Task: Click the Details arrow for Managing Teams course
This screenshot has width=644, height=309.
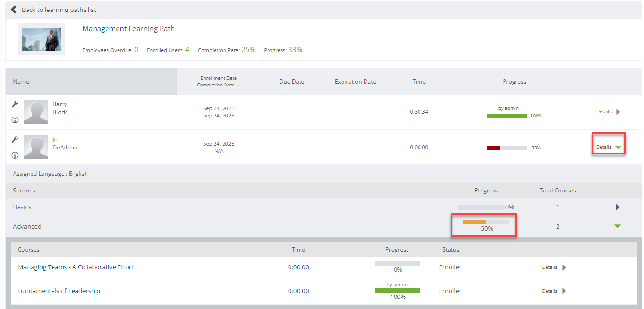Action: click(564, 267)
